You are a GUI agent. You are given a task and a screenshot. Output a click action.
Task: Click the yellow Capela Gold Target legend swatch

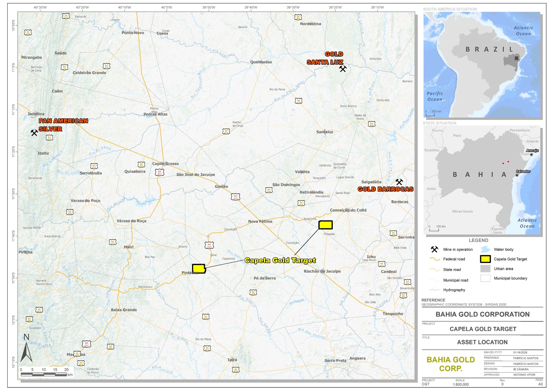[485, 259]
